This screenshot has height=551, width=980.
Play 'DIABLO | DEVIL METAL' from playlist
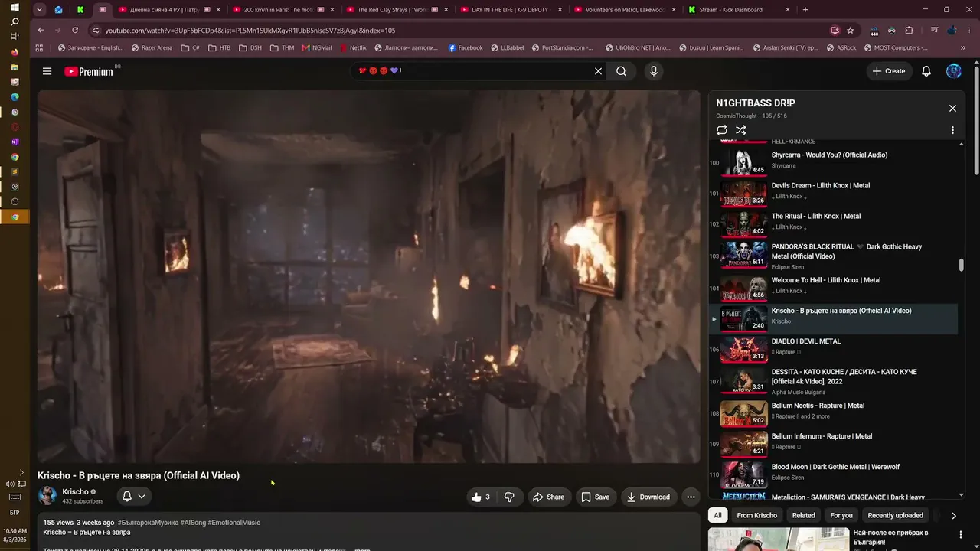(x=833, y=349)
